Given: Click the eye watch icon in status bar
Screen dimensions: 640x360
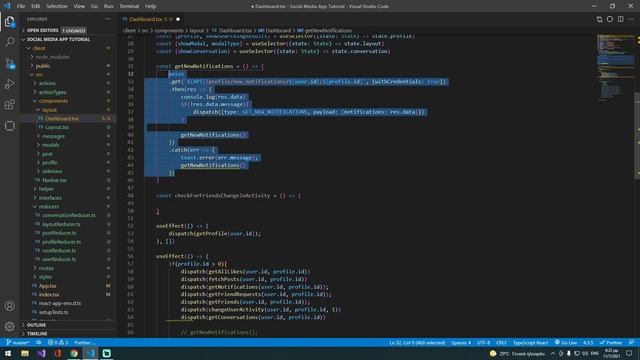Looking at the screenshot, I should click(39, 342).
